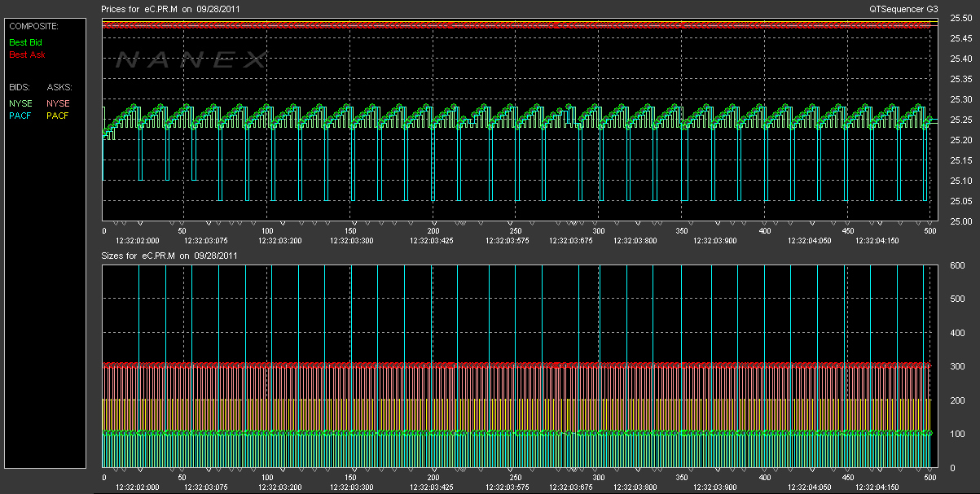Click sequence tick 350 below the Sizes chart

click(x=682, y=478)
